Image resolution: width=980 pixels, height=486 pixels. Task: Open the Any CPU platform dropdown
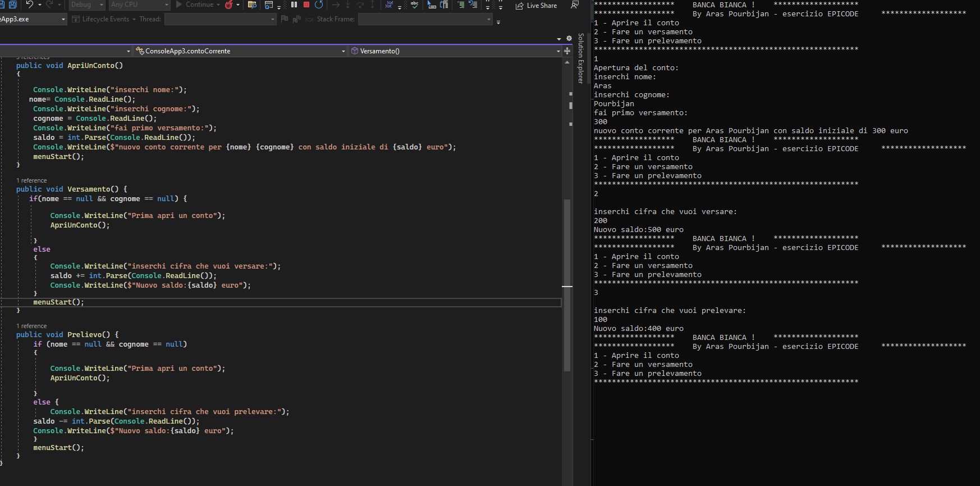coord(139,4)
